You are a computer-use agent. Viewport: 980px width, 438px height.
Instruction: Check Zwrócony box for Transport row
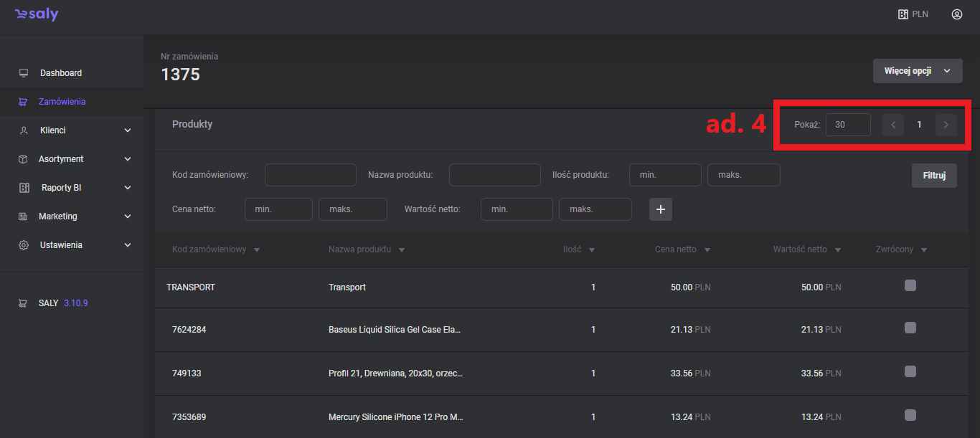[910, 286]
